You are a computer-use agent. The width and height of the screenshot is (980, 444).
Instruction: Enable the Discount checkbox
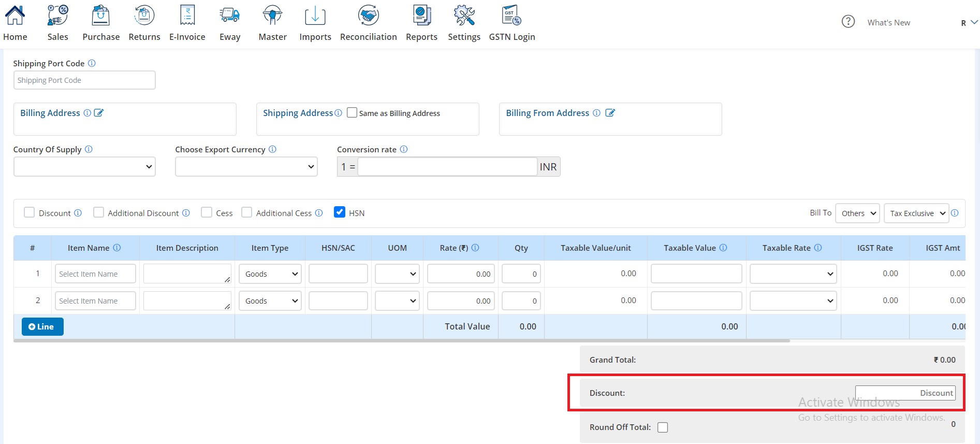point(30,212)
